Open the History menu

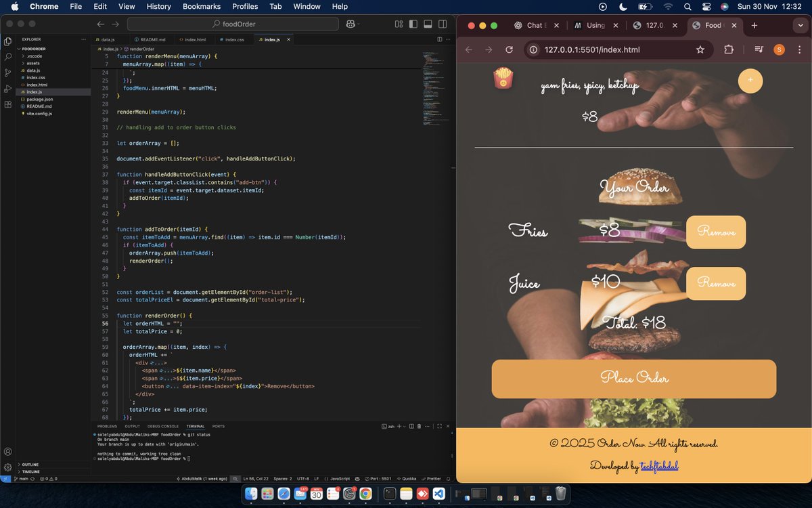[x=158, y=7]
